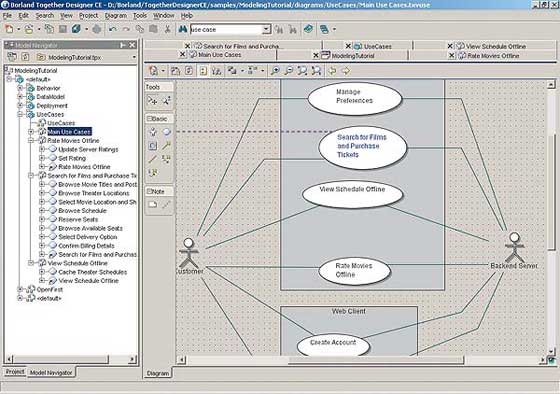Open the ModelingTutorial.tpx project dropdown
The height and width of the screenshot is (394, 560).
134,57
